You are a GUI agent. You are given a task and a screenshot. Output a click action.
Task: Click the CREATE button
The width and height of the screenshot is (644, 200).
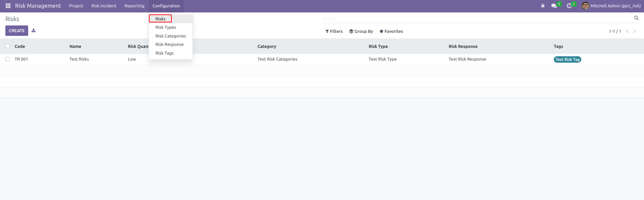[x=17, y=30]
